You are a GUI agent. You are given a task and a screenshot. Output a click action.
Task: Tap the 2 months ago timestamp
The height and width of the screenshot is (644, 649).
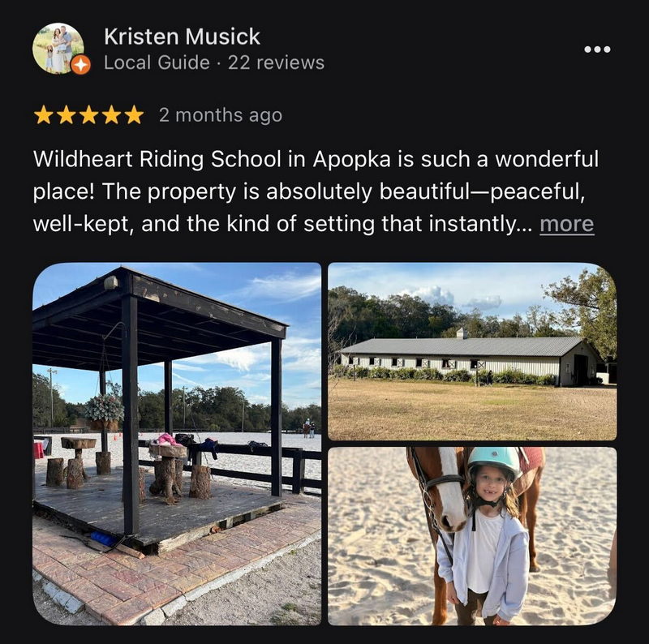tap(221, 115)
